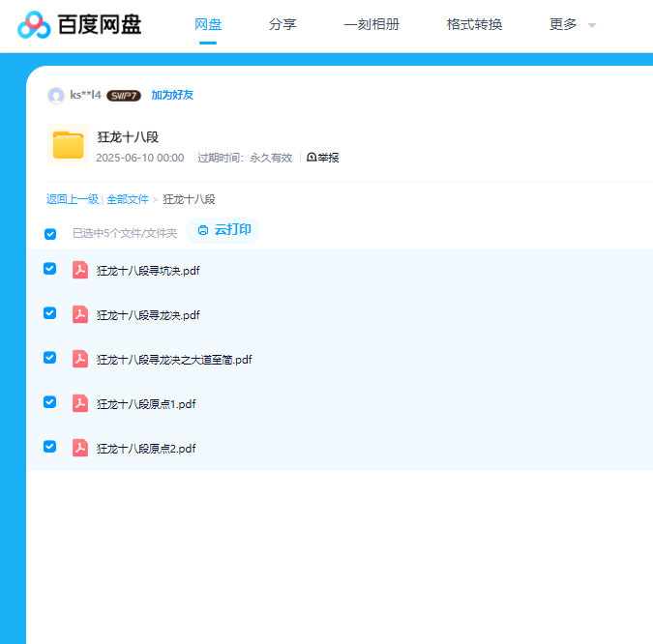This screenshot has height=644, width=653.
Task: Click the Baidu Netdisk logo icon
Action: click(x=34, y=24)
